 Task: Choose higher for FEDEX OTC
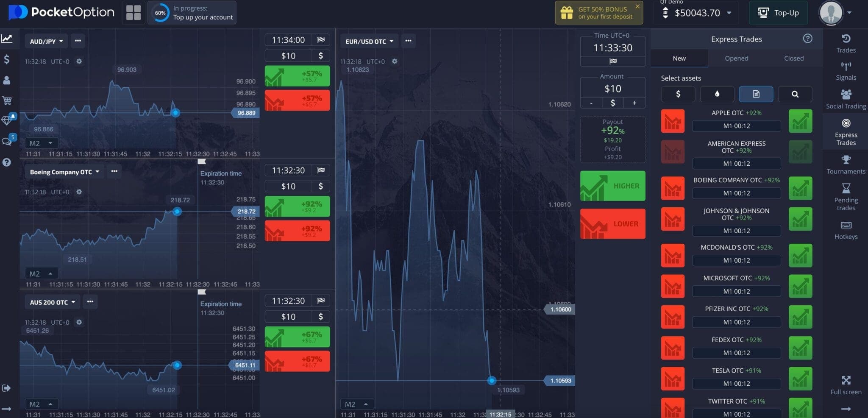(x=800, y=348)
